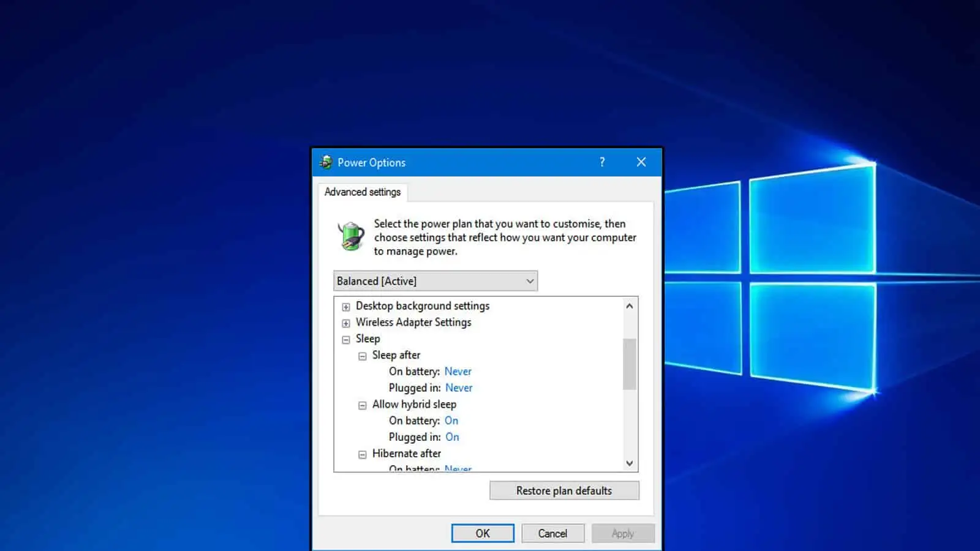This screenshot has height=551, width=980.
Task: Confirm the settings with OK
Action: [483, 533]
